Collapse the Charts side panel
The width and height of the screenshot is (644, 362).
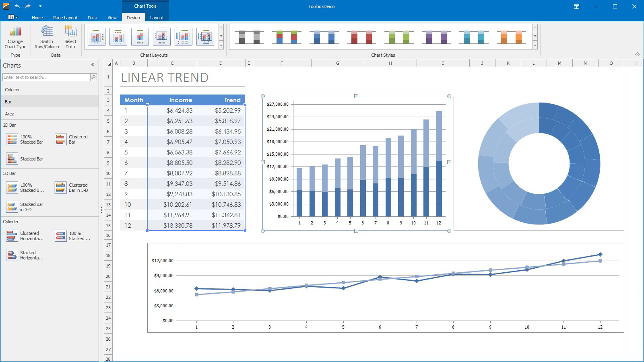coord(93,65)
